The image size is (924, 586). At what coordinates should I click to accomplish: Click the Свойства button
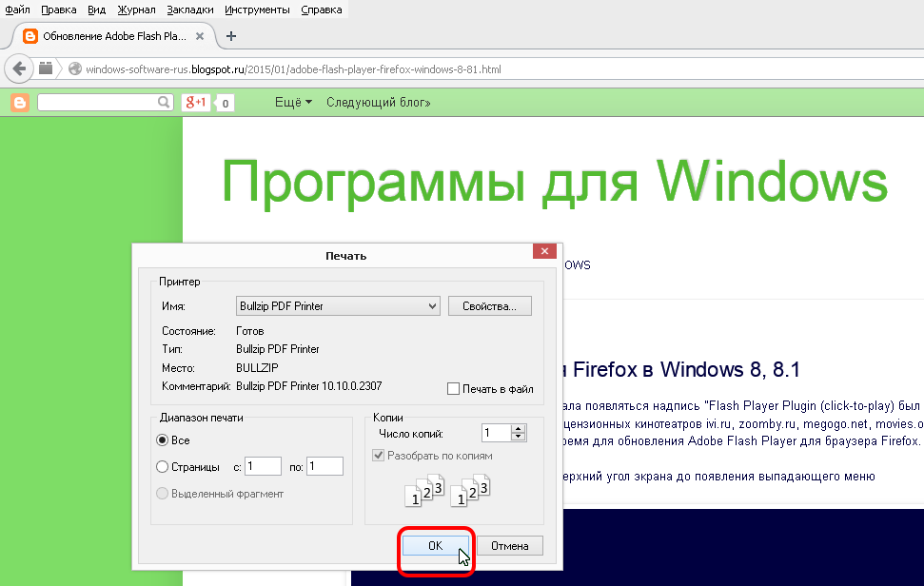click(489, 306)
